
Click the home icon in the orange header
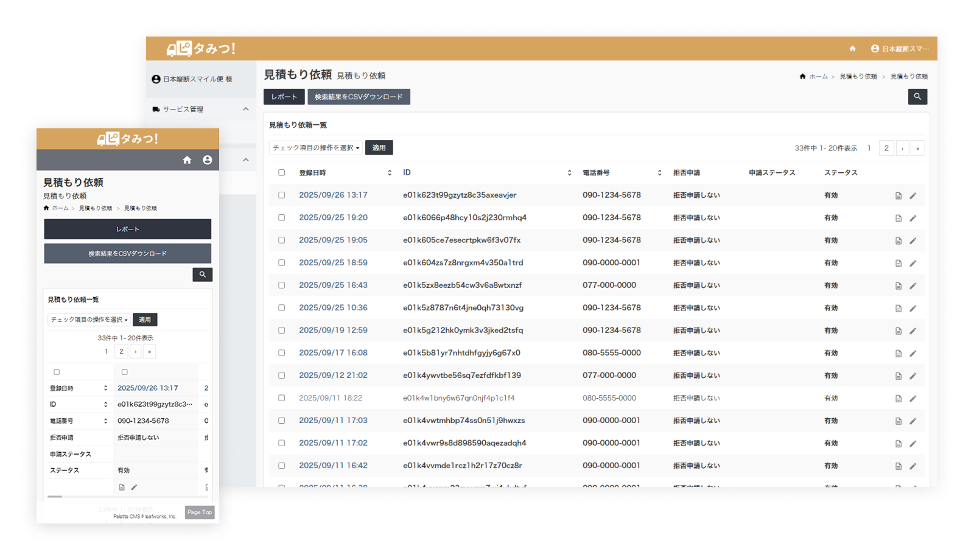pos(852,49)
